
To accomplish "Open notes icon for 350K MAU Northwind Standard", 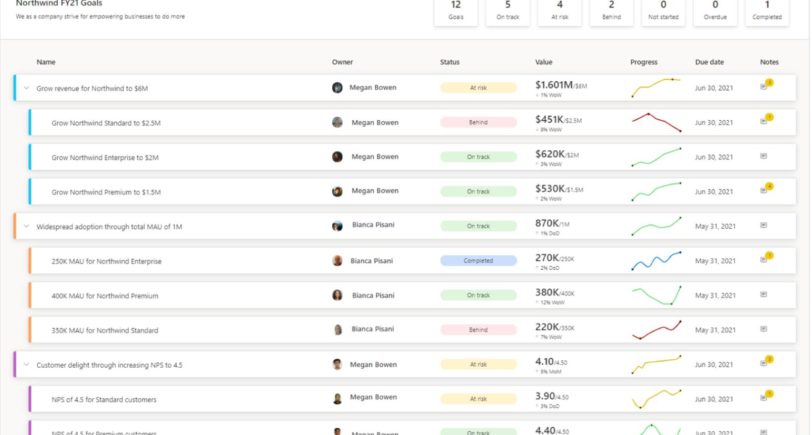I will [x=763, y=329].
